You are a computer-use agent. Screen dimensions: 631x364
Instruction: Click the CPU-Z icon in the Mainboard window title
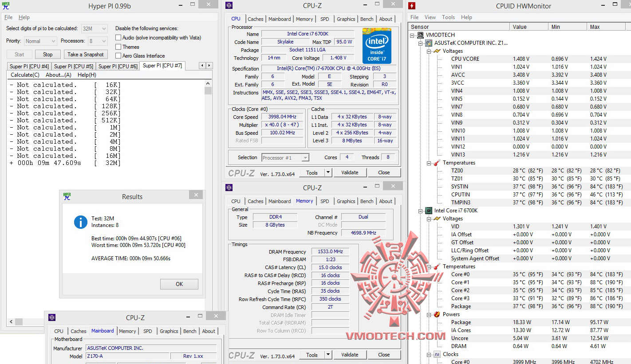(x=52, y=317)
